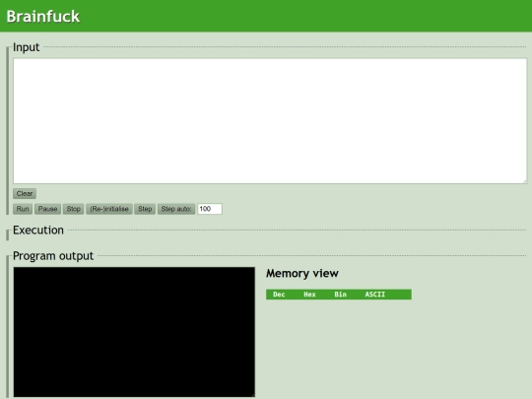Click the ASCII column header in Memory view
Screen dimensions: 532x399
click(375, 295)
